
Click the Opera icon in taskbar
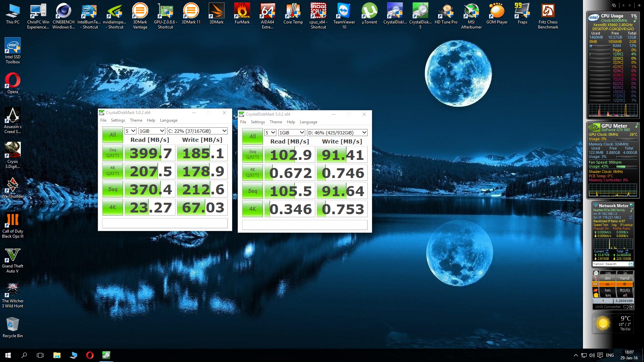pyautogui.click(x=90, y=355)
